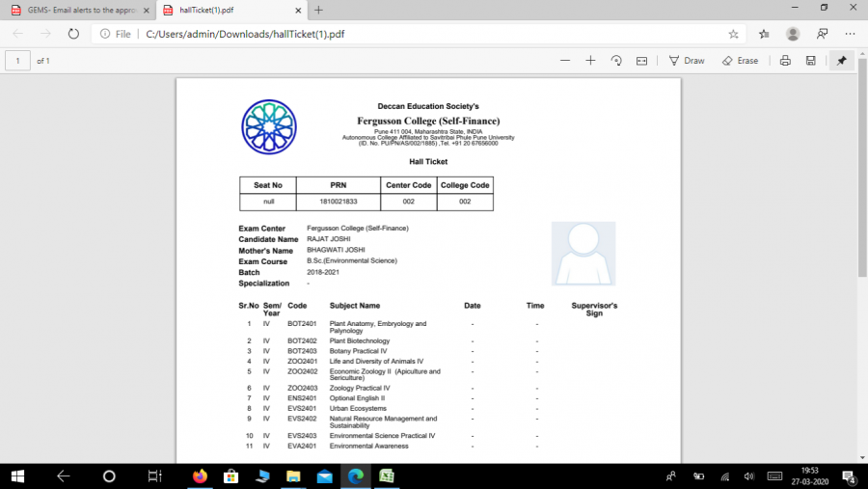Open the People icon in system tray
This screenshot has width=868, height=489.
[x=671, y=476]
